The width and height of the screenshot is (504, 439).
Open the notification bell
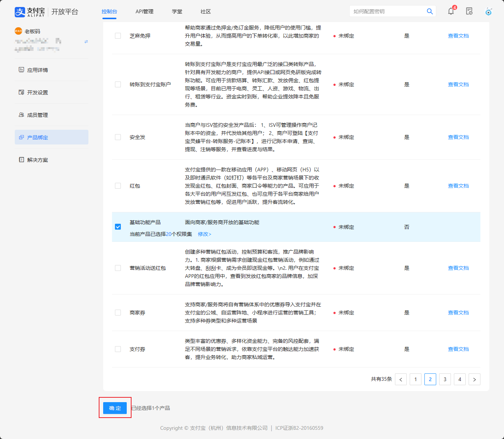point(451,11)
